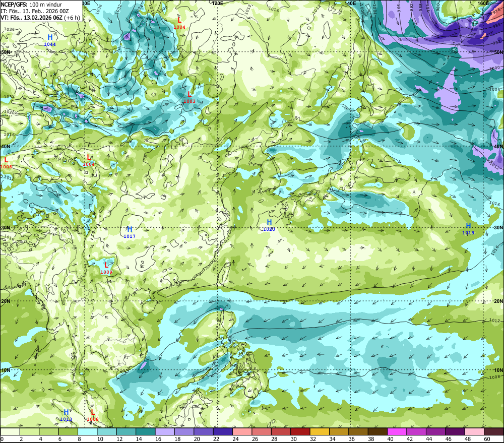
Task: Click the '966' isobar label
Action: tap(399, 8)
